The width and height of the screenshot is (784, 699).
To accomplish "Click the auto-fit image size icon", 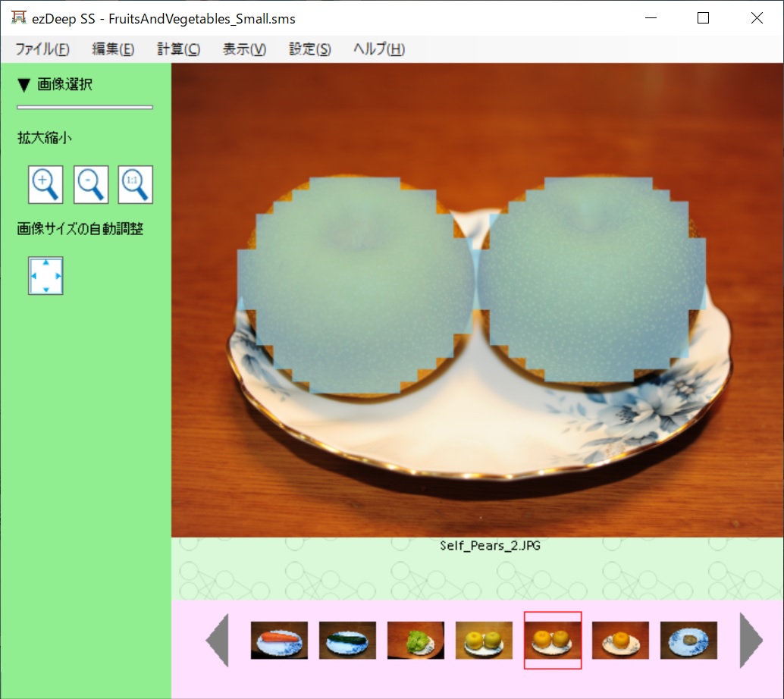I will coord(45,275).
